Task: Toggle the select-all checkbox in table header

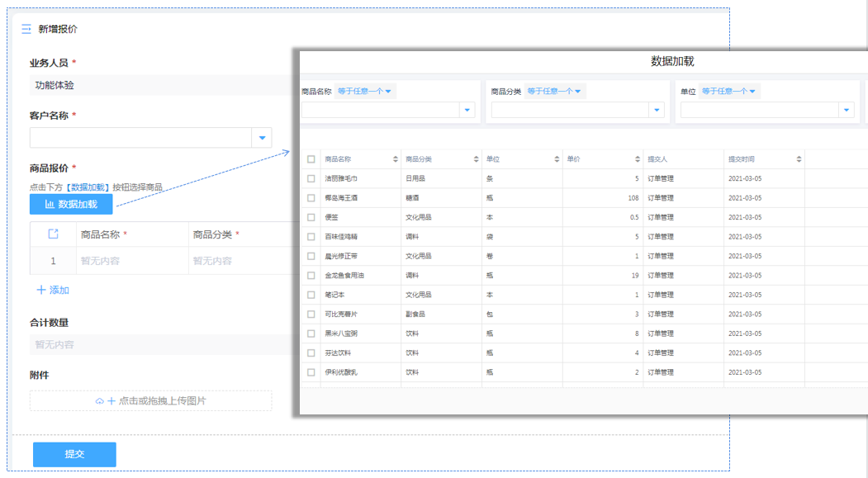Action: coord(311,159)
